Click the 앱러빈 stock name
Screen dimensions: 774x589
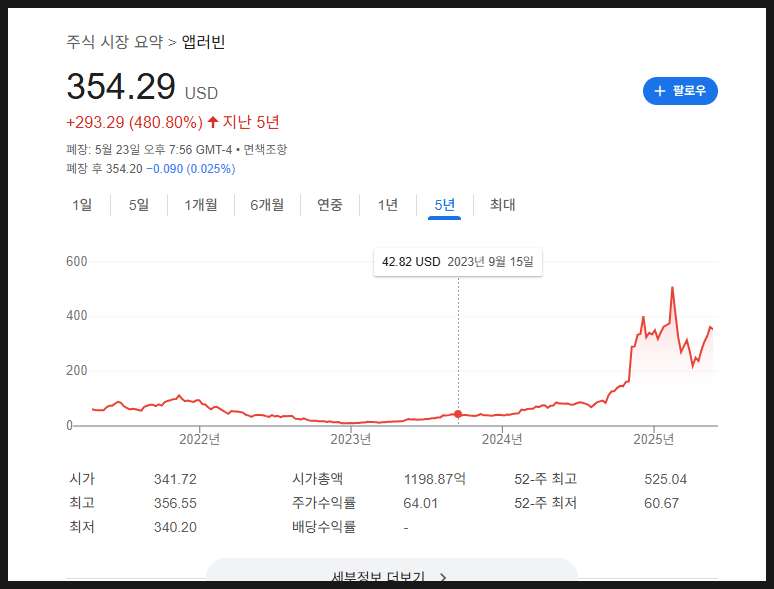(203, 41)
